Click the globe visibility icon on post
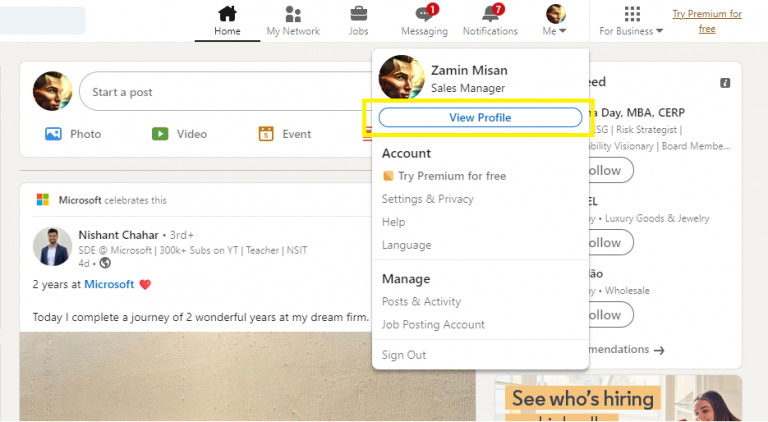Image resolution: width=768 pixels, height=422 pixels. [x=105, y=263]
